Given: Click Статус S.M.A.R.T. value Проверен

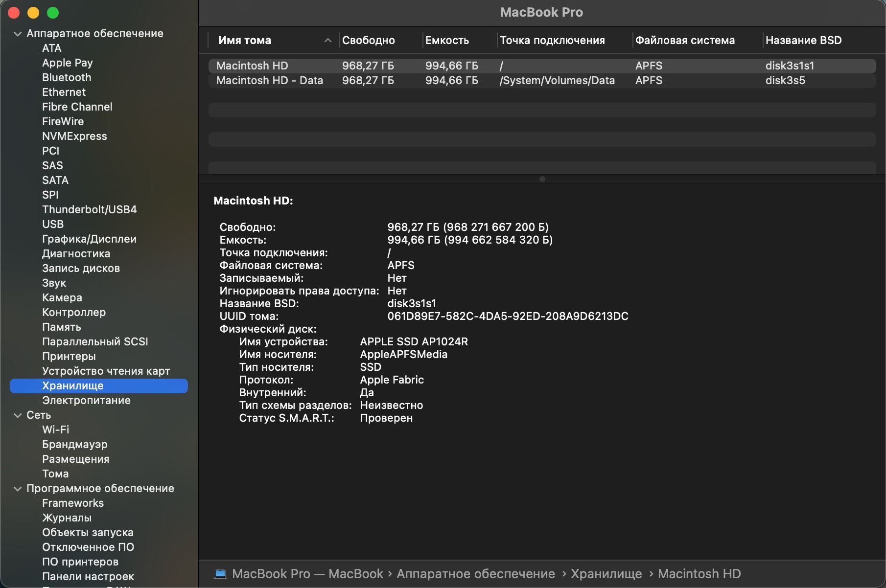Looking at the screenshot, I should pyautogui.click(x=387, y=418).
